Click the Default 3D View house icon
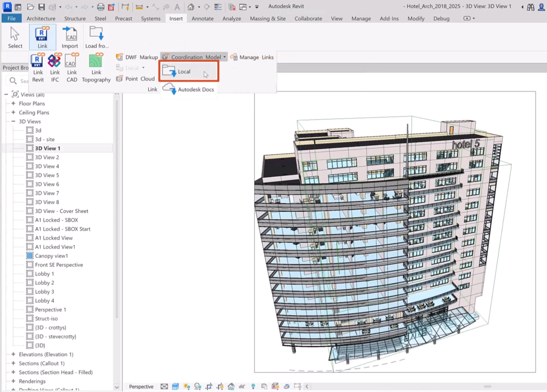The width and height of the screenshot is (547, 392). point(191,7)
